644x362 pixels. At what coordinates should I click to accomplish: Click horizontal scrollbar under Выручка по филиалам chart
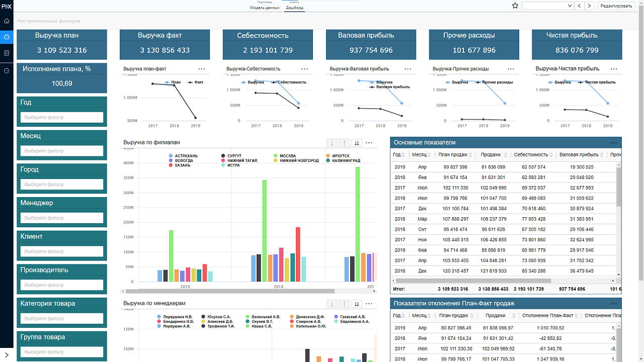click(229, 291)
